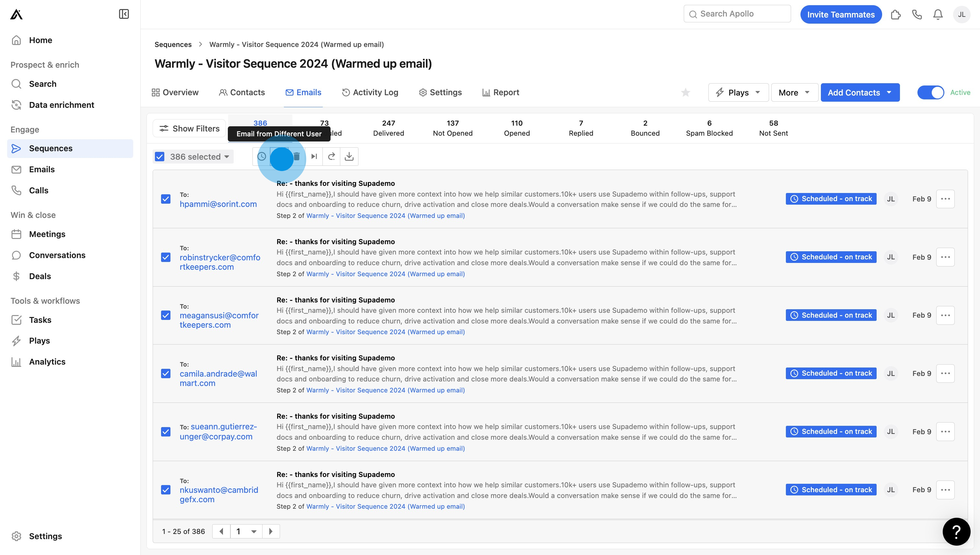
Task: Click the trash delete icon in toolbar
Action: click(x=297, y=157)
